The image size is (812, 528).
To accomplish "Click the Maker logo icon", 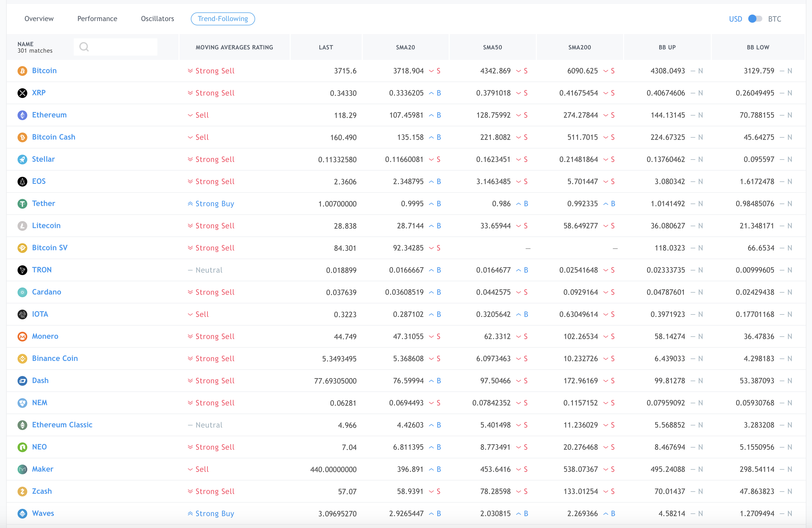I will point(22,470).
